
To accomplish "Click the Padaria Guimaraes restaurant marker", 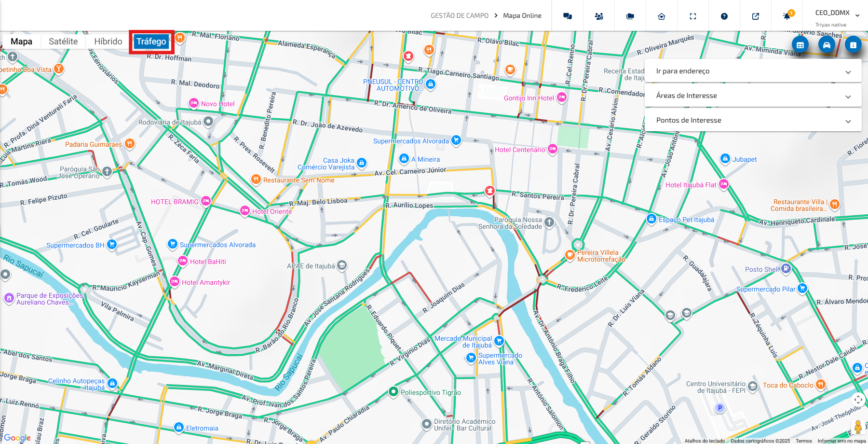I will [129, 143].
